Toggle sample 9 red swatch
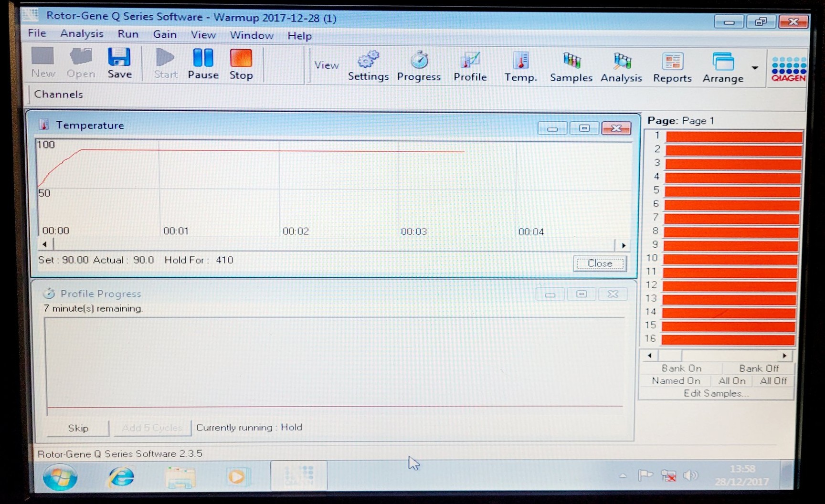 [x=730, y=246]
